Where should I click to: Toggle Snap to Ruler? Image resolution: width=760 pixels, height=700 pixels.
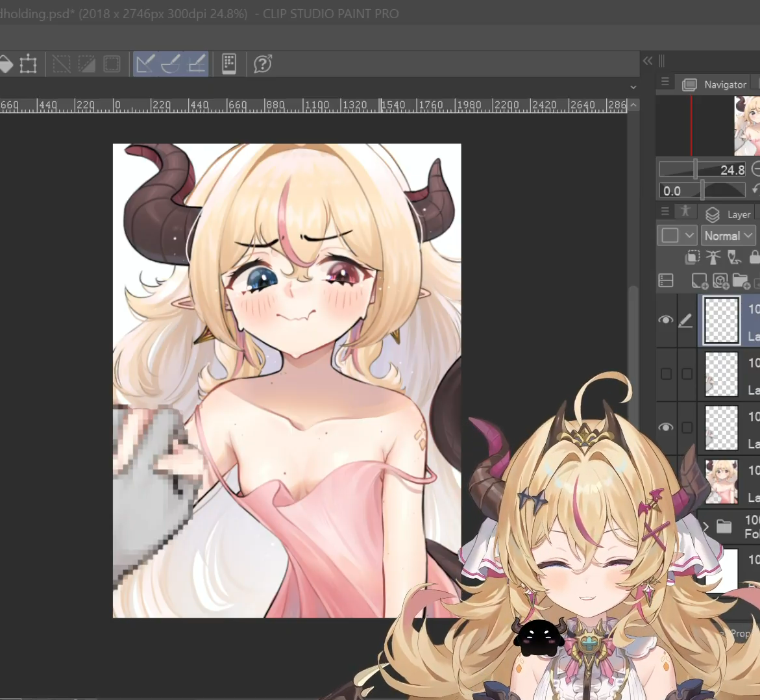point(146,64)
